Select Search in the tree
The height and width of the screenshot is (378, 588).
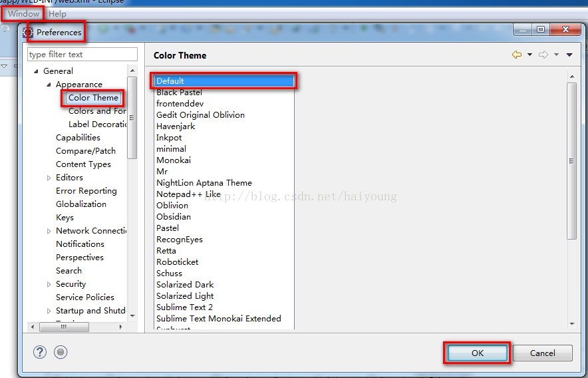pyautogui.click(x=69, y=271)
